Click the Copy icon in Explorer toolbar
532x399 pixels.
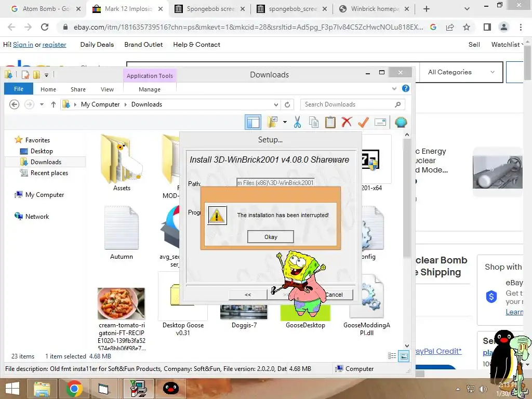tap(313, 122)
